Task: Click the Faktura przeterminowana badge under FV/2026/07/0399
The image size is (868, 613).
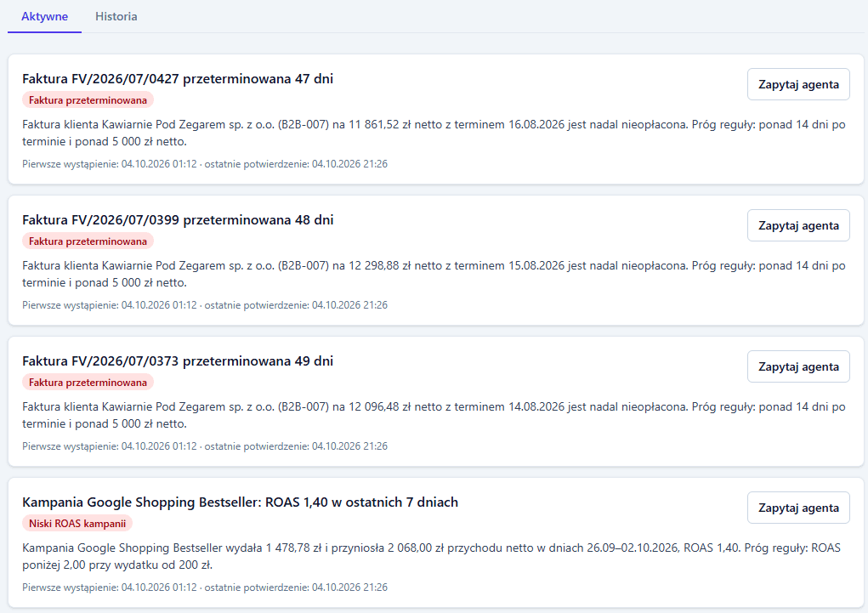Action: click(x=88, y=241)
